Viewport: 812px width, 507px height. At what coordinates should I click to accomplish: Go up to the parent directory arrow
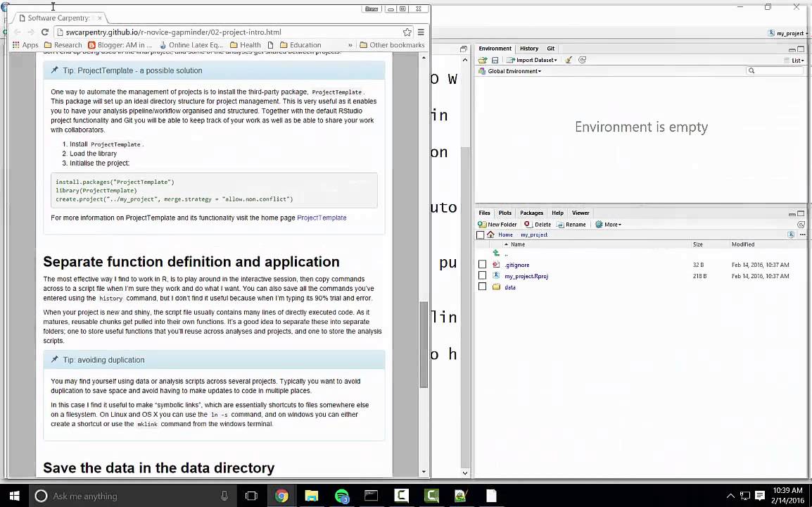tap(496, 254)
